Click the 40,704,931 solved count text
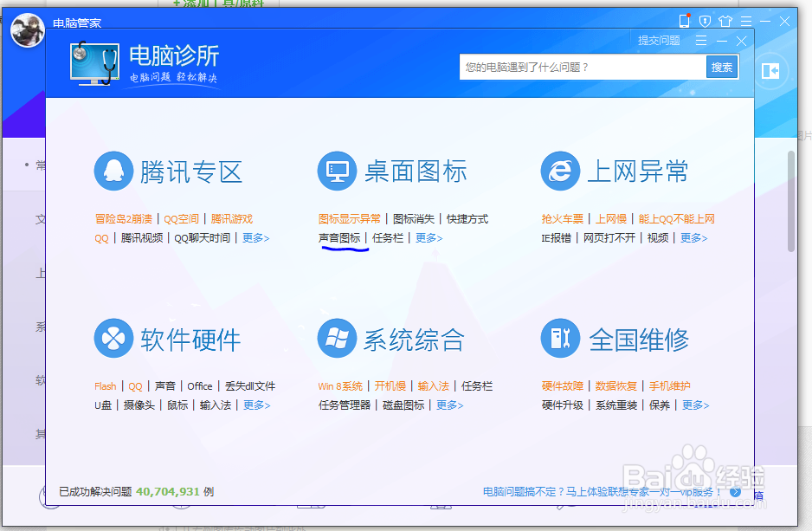 (x=168, y=491)
